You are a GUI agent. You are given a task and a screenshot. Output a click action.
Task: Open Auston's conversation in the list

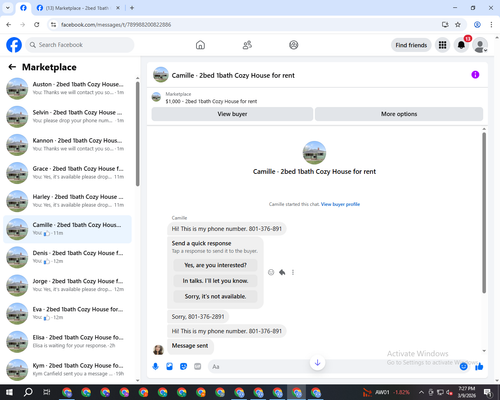[67, 88]
